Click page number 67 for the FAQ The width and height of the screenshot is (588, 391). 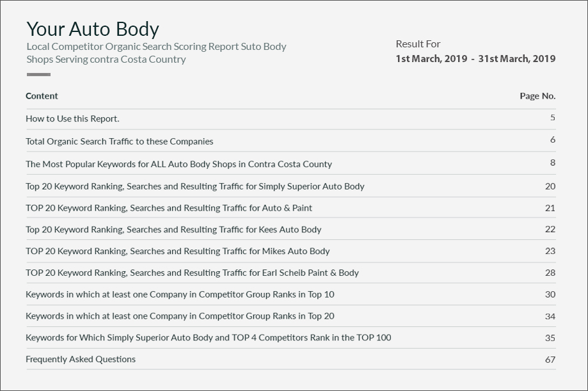550,360
